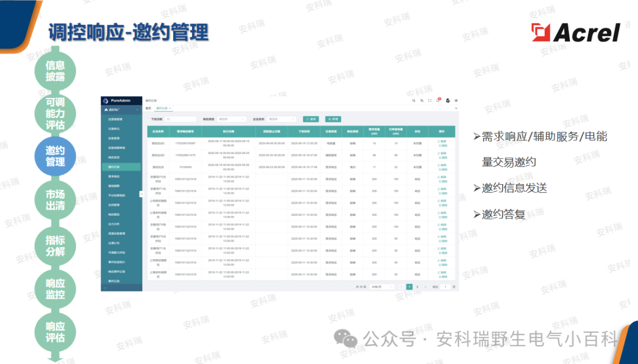Click the home icon beside 虚拟电厂
Image resolution: width=638 pixels, height=364 pixels.
point(106,110)
